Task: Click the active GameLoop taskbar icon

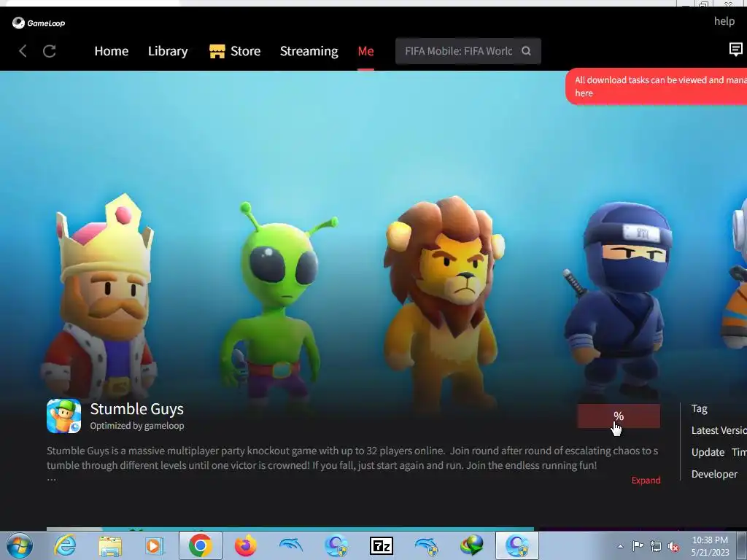Action: tap(517, 545)
